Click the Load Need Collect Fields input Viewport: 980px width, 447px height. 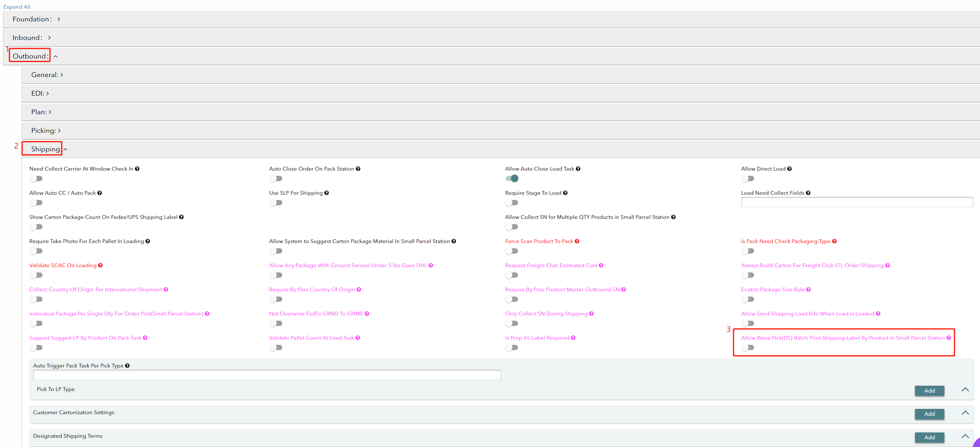(x=857, y=202)
